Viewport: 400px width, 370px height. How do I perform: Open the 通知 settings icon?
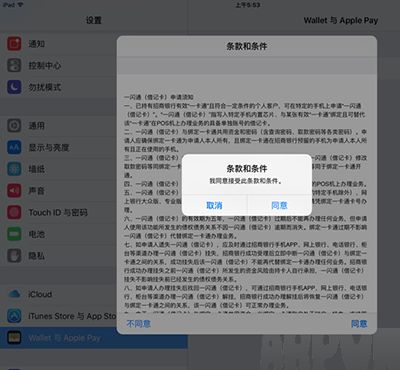tap(14, 44)
